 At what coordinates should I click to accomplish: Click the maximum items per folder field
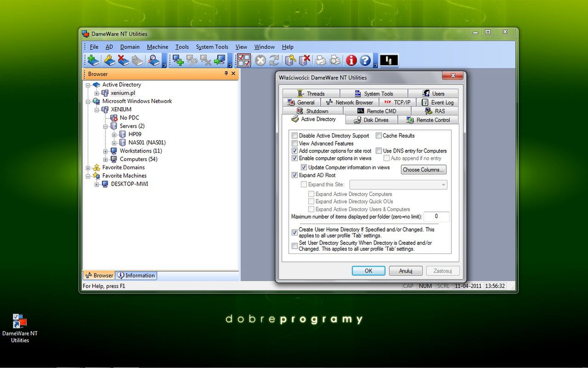tap(436, 216)
